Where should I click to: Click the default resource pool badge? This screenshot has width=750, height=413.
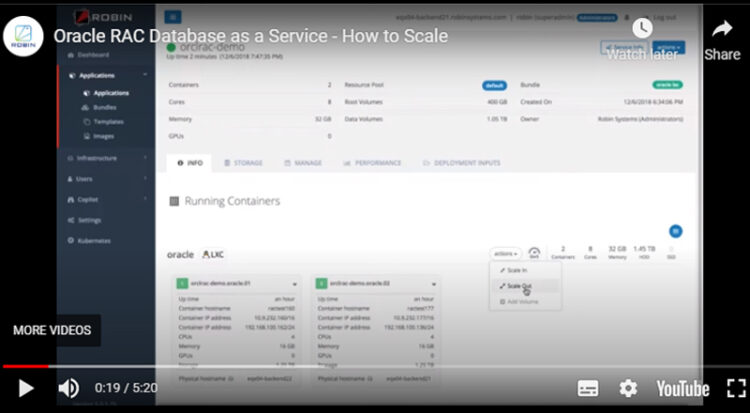[494, 85]
